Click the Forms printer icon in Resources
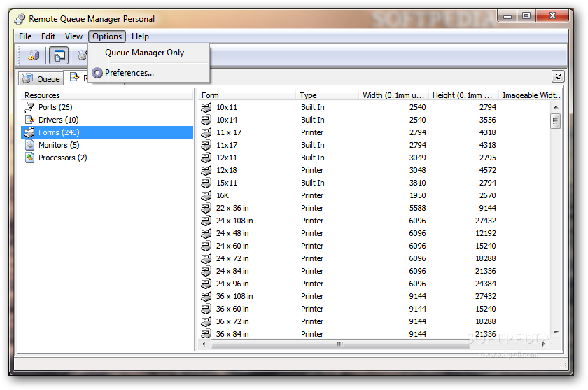 29,132
